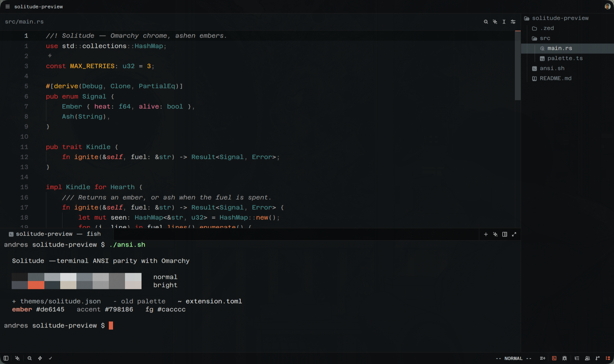614x364 pixels.
Task: Click inline assist sparkle in terminal panel
Action: click(x=495, y=234)
